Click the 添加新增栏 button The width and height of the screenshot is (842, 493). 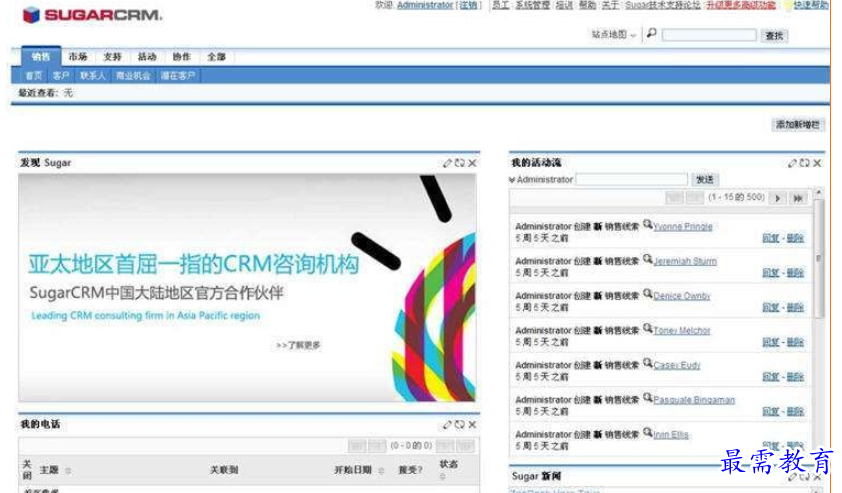coord(797,125)
